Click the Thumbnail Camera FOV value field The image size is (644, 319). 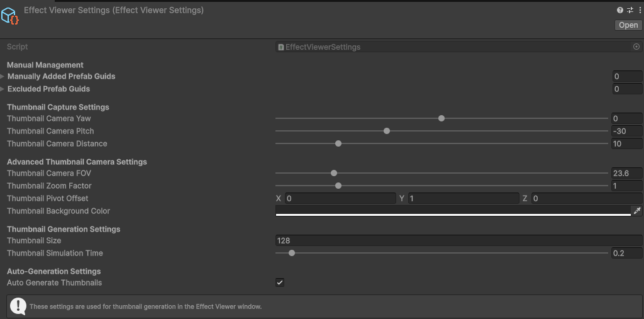point(626,173)
